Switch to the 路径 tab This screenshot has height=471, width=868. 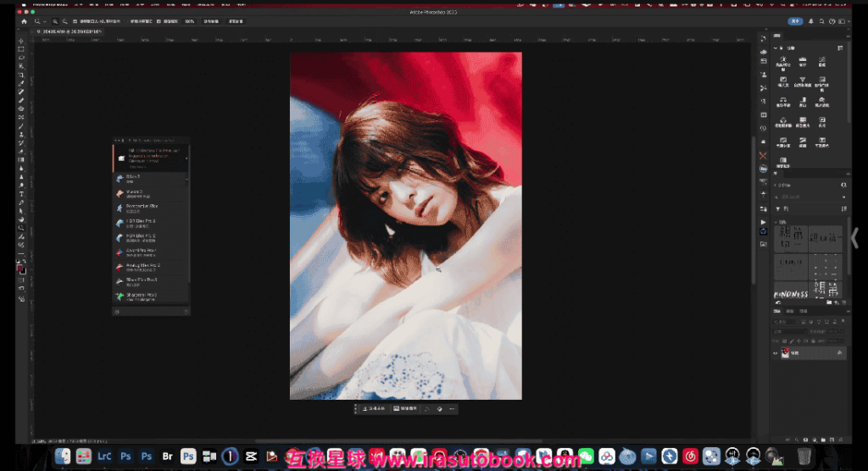tap(804, 311)
